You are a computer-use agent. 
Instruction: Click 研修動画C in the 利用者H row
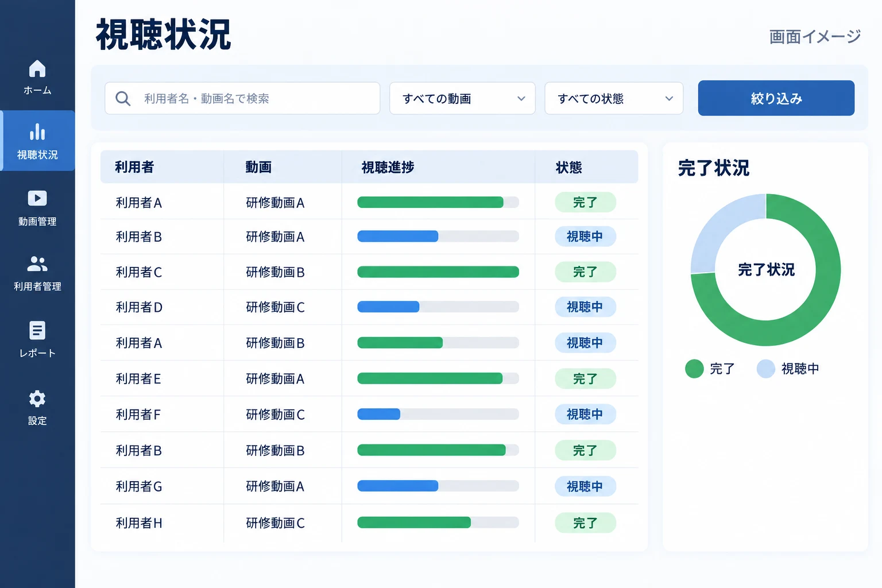click(275, 523)
